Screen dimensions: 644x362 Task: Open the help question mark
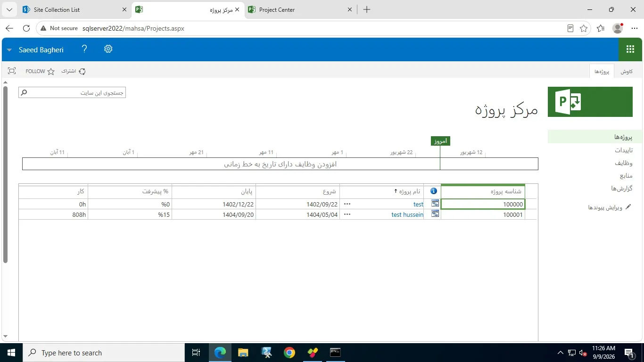click(x=84, y=49)
